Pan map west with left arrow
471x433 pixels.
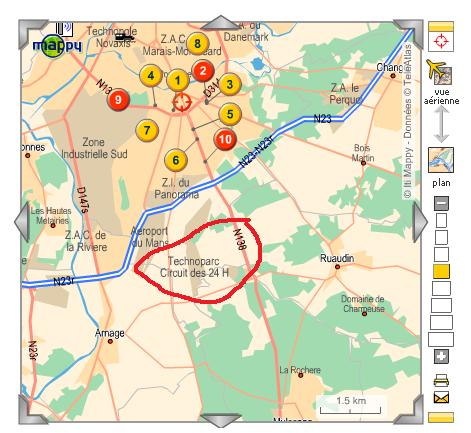22,222
